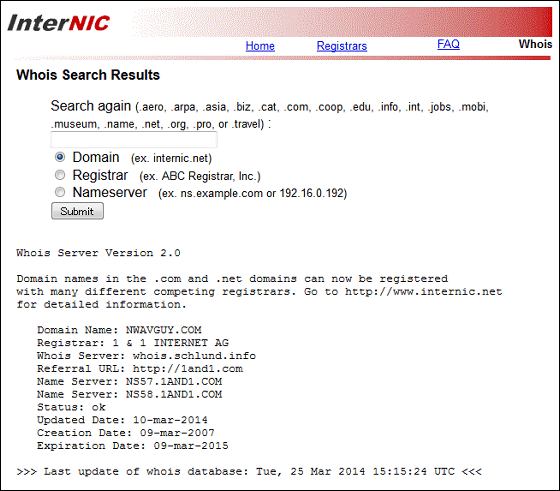Click the Status: ok line

(x=71, y=407)
